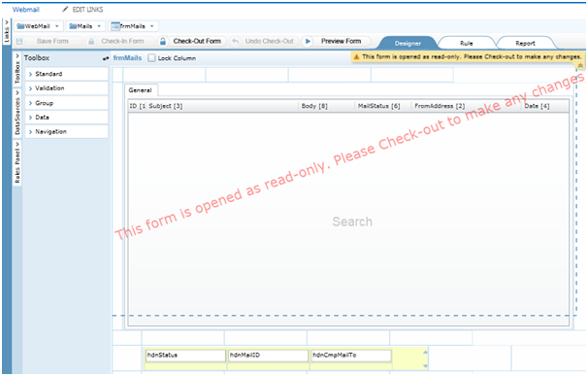Viewport: 588px width, 376px height.
Task: Toggle the Lock Column checkbox
Action: click(151, 58)
